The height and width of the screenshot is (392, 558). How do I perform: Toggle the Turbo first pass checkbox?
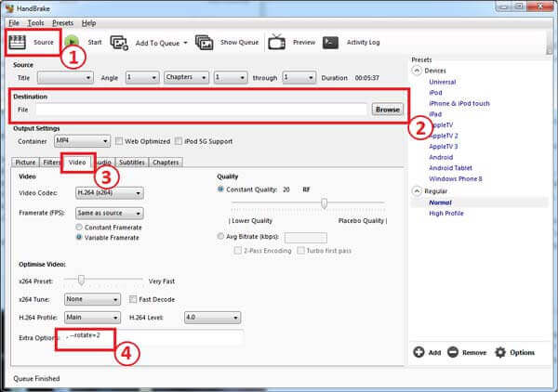(300, 251)
